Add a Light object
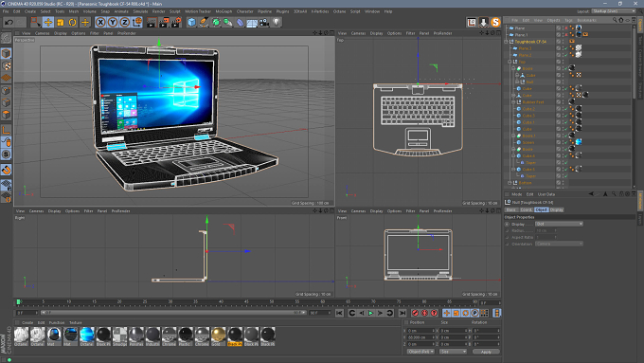Screen dimensions: 644x363 (277, 22)
